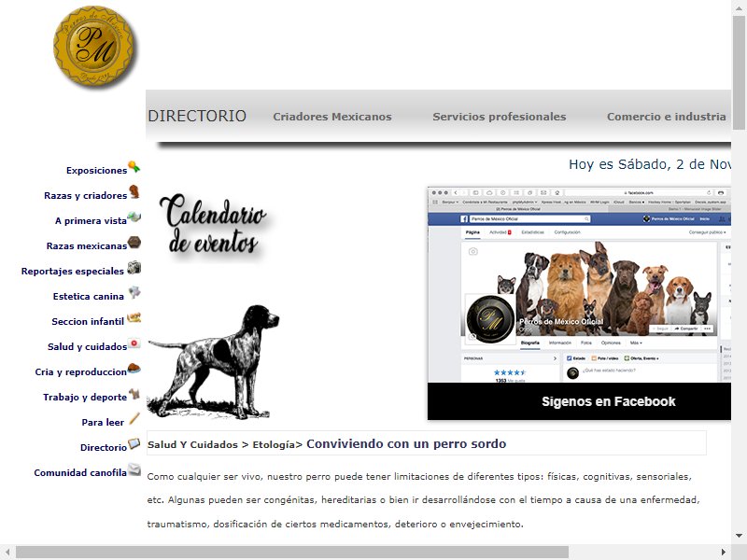Click the vertical scrollbar thumb
The height and width of the screenshot is (560, 747).
(x=739, y=72)
